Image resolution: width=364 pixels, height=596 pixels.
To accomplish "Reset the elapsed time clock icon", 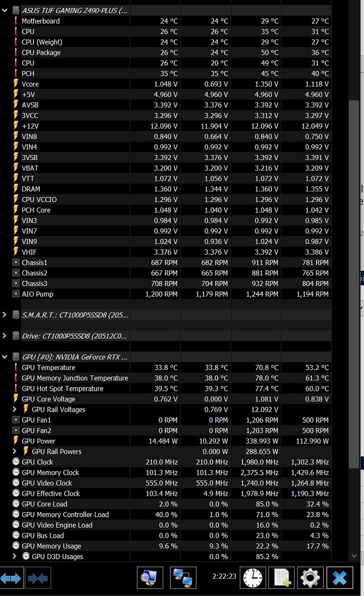I will 253,578.
